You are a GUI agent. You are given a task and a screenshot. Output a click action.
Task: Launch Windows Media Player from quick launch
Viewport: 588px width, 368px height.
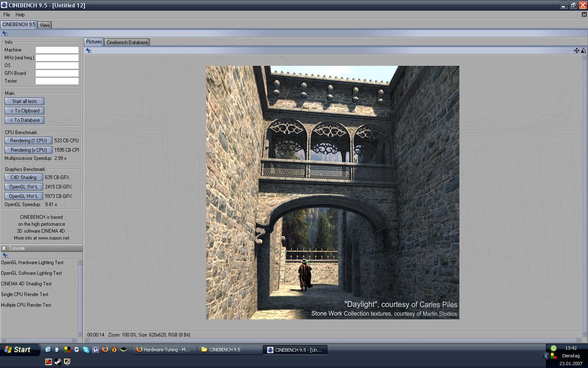pyautogui.click(x=76, y=350)
